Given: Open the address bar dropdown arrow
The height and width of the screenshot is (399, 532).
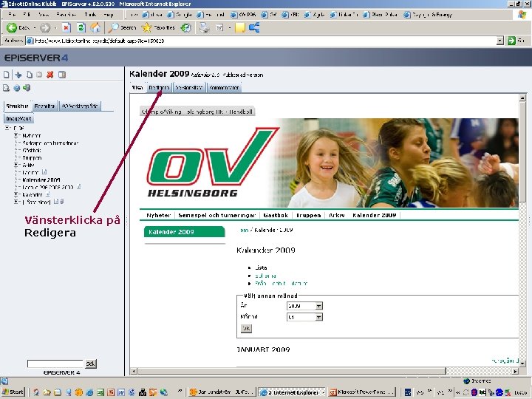Looking at the screenshot, I should (499, 41).
